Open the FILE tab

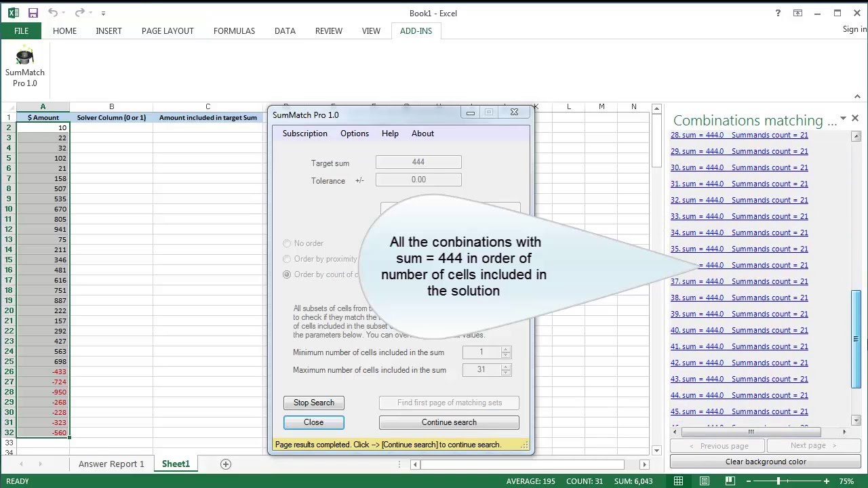[21, 30]
